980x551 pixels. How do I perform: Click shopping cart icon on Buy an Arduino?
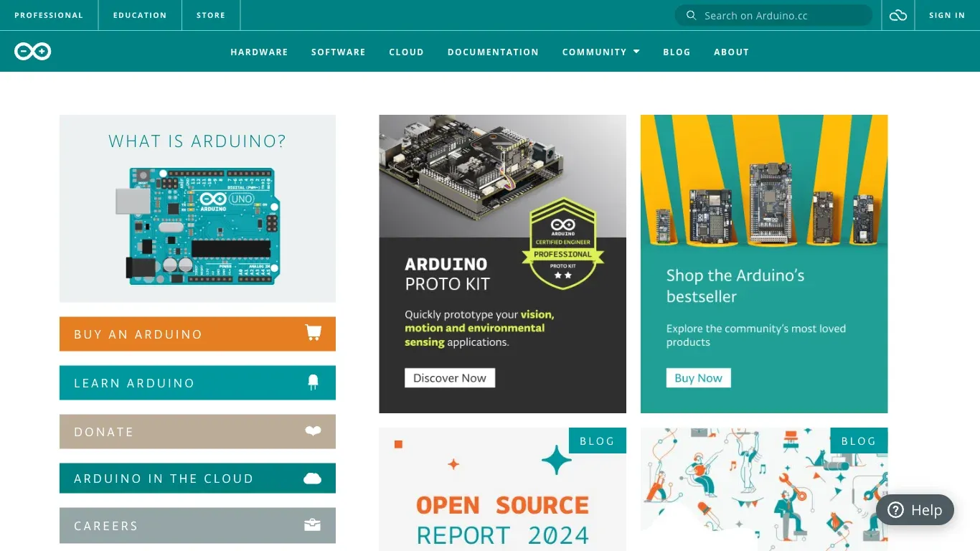(x=313, y=332)
